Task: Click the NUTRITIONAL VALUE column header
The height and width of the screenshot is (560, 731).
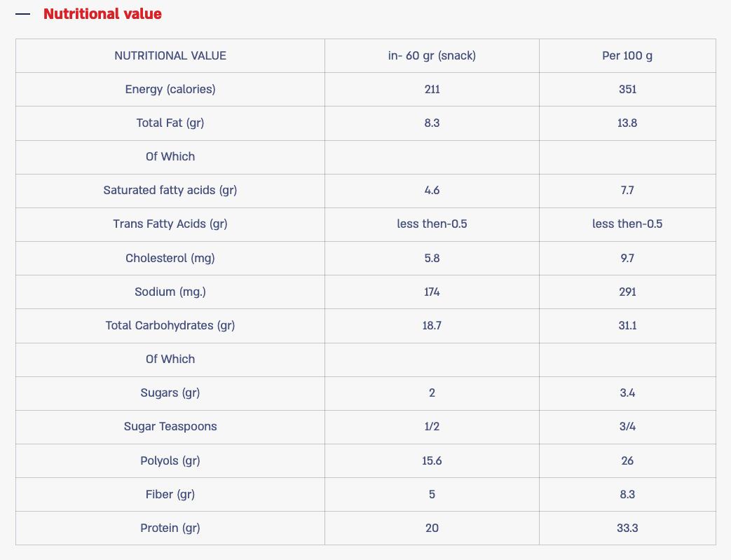Action: (170, 55)
